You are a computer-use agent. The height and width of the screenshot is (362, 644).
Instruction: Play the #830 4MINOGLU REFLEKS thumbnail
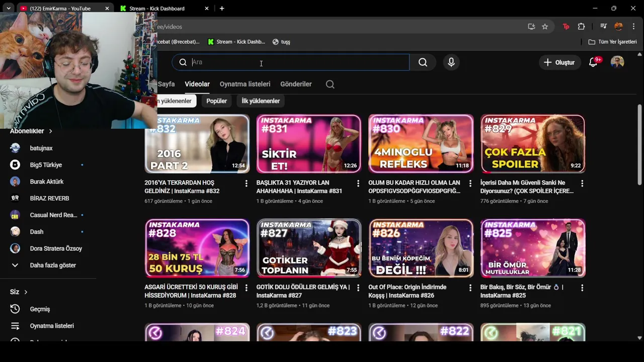[x=421, y=144]
